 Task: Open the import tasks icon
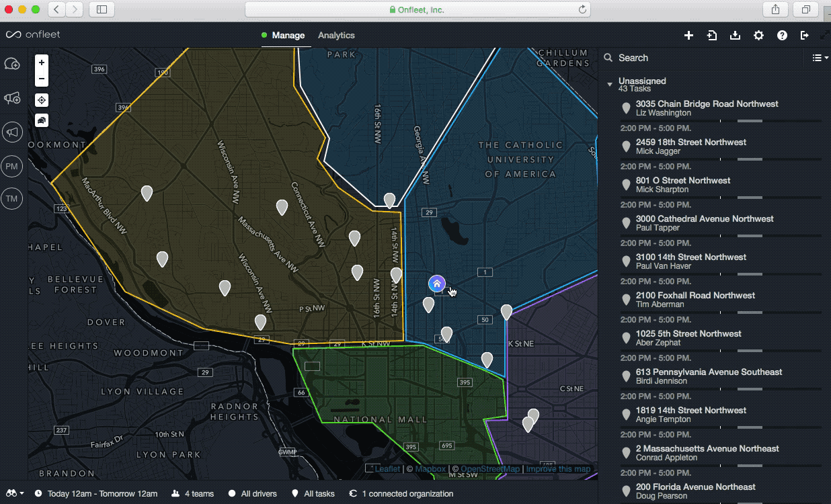(x=712, y=36)
